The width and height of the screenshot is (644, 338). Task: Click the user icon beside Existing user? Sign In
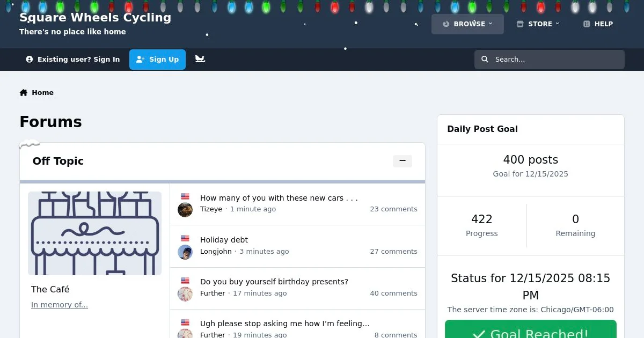pos(30,60)
